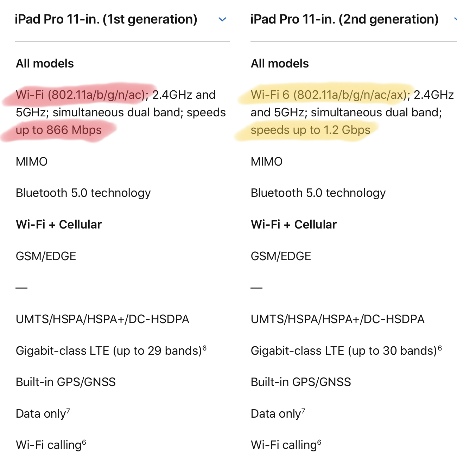Open footnote 6 beside LTE up to 30 bands
Image resolution: width=457 pixels, height=476 pixels.
440,348
